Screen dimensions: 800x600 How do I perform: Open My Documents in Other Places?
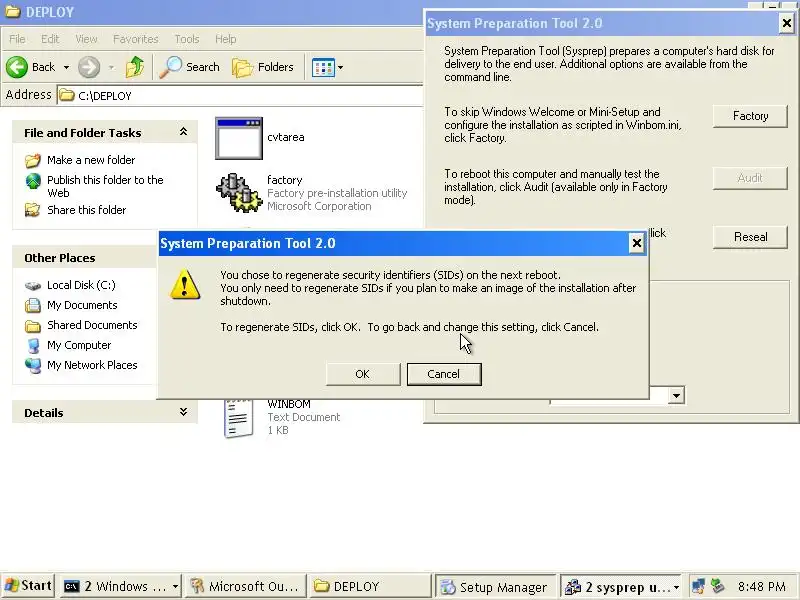click(82, 305)
